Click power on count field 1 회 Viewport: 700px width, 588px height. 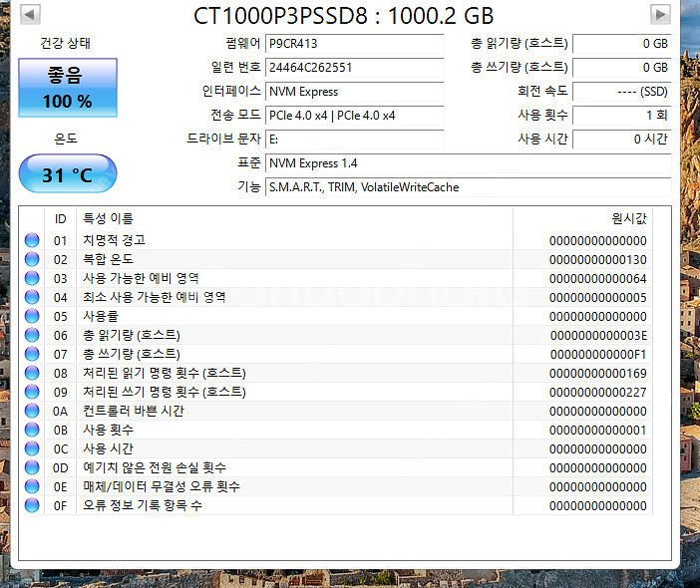(x=622, y=116)
